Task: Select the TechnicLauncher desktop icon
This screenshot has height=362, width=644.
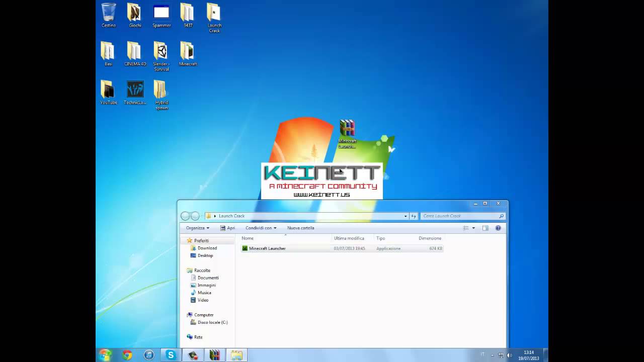Action: tap(135, 93)
